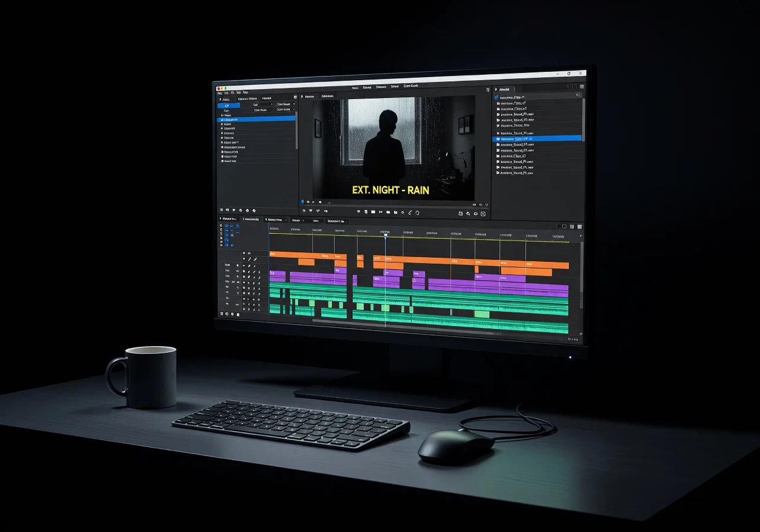
Task: Click the blue highlighted button in left panel
Action: point(228,105)
